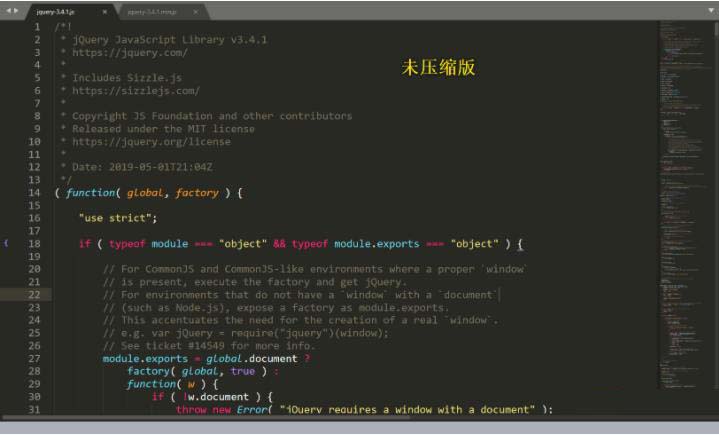Click the 'Copyright JS Foundation' comment line
Image resolution: width=719 pixels, height=435 pixels.
tap(212, 116)
